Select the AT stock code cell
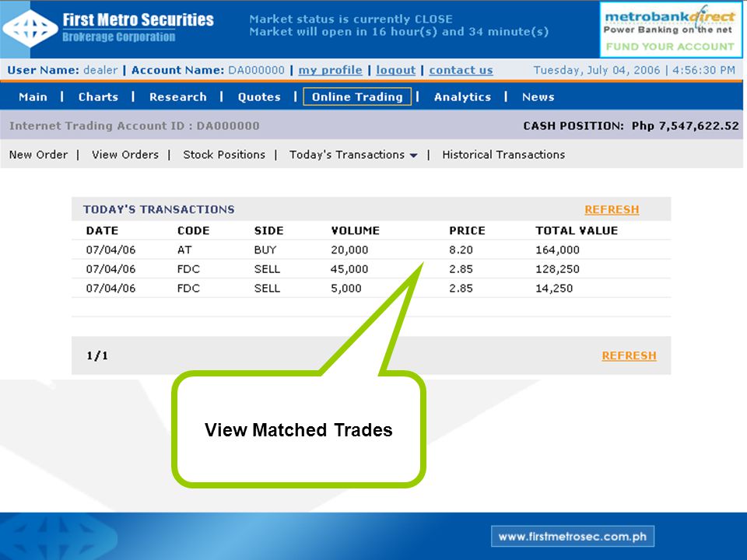The image size is (747, 560). [184, 250]
